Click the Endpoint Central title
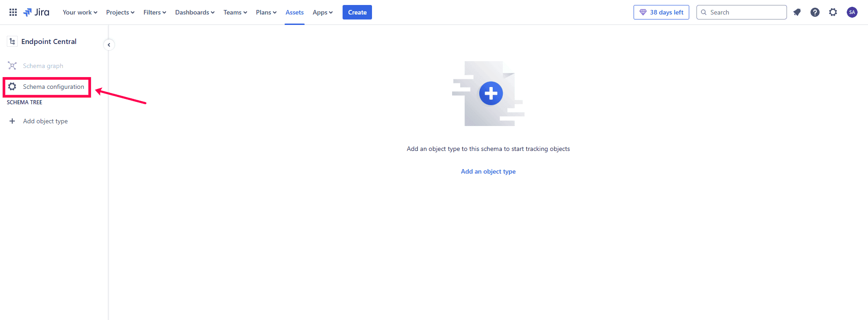The height and width of the screenshot is (320, 868). [49, 41]
